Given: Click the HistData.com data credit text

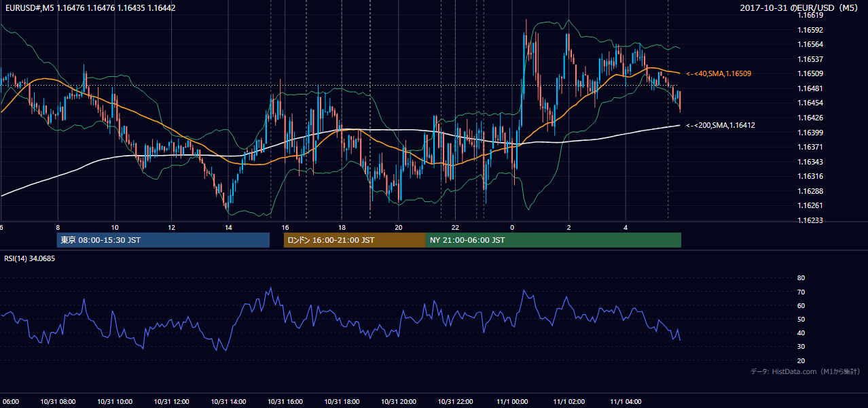Looking at the screenshot, I should [x=806, y=371].
